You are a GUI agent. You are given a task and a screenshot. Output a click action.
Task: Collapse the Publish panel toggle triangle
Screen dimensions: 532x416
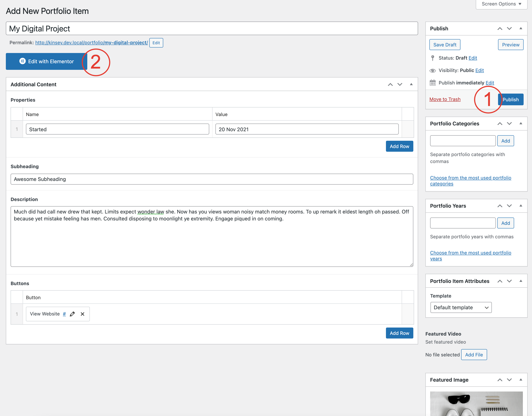coord(521,29)
